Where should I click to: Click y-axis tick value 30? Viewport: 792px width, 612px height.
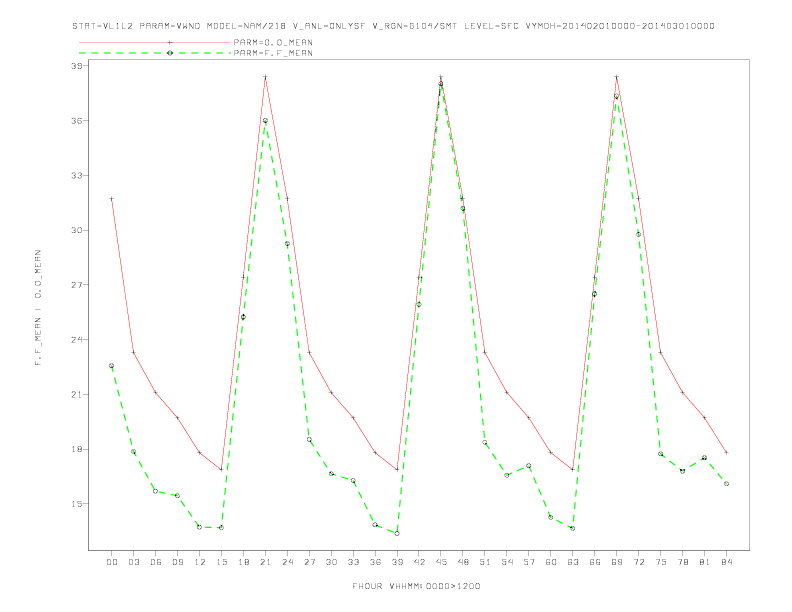pyautogui.click(x=76, y=230)
